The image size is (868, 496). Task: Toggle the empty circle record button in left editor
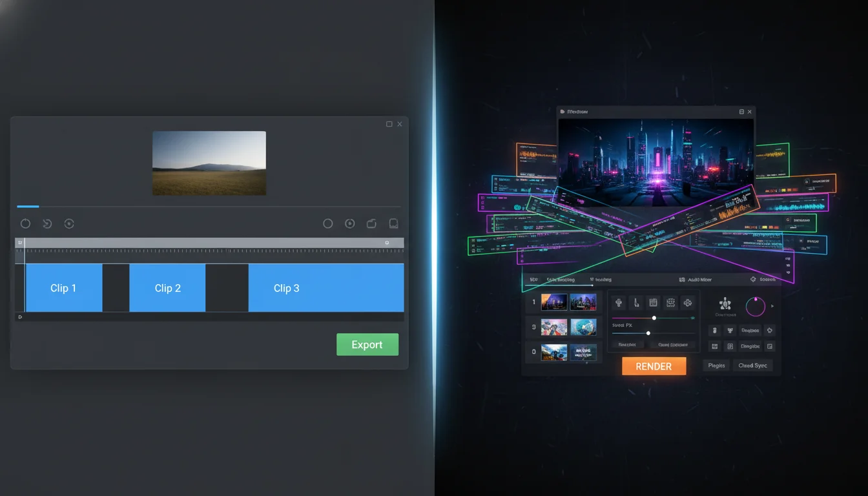click(328, 223)
